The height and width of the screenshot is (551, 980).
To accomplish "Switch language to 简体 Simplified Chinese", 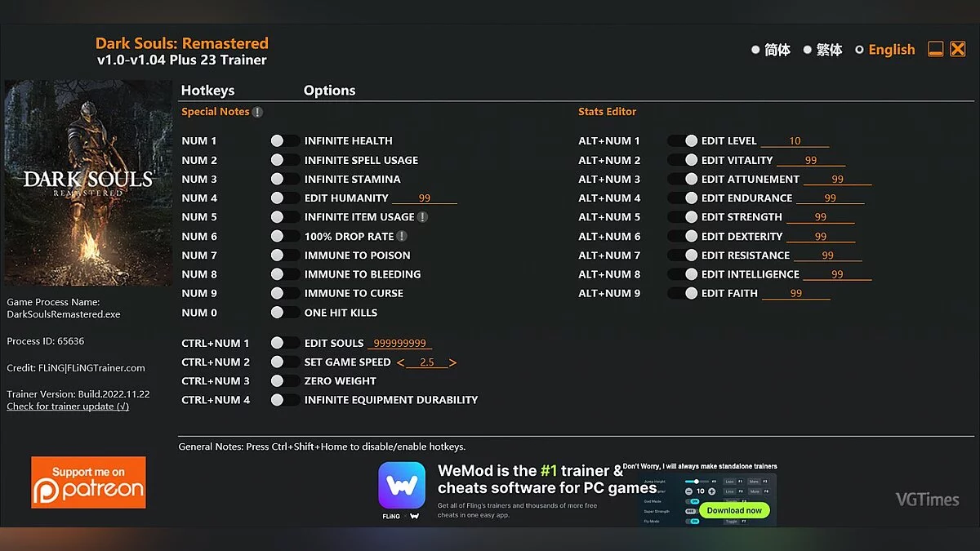I will (755, 50).
